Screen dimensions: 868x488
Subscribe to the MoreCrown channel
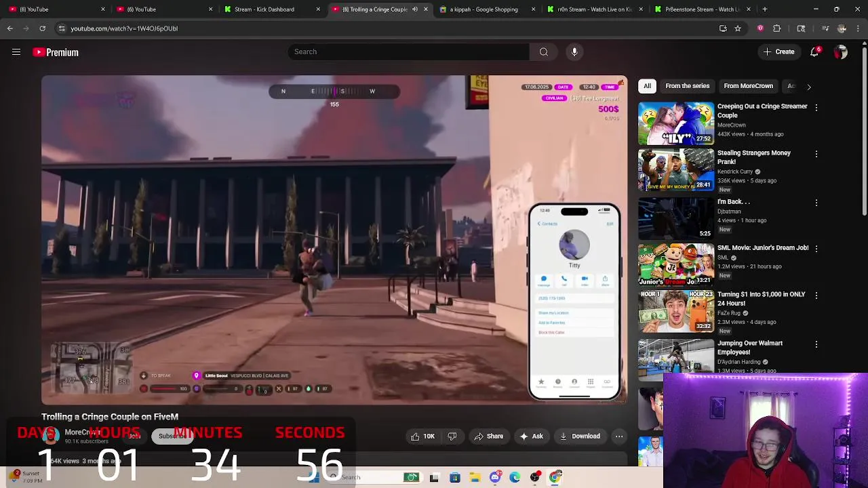172,436
